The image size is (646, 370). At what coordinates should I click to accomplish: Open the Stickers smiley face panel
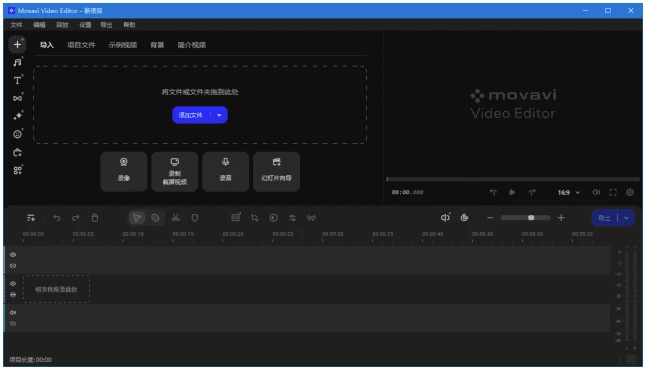pyautogui.click(x=17, y=134)
